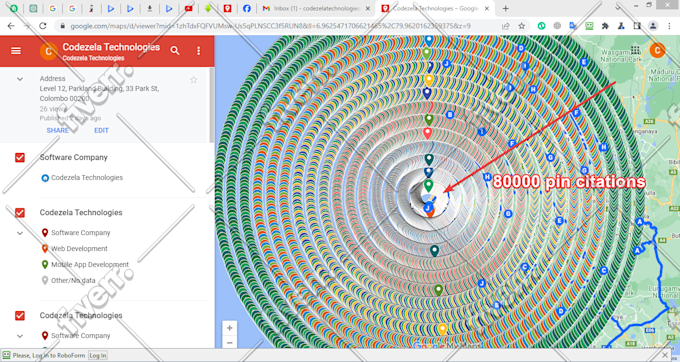Select the Codezela Technologies Google Maps tab
The image size is (680, 362).
click(435, 8)
